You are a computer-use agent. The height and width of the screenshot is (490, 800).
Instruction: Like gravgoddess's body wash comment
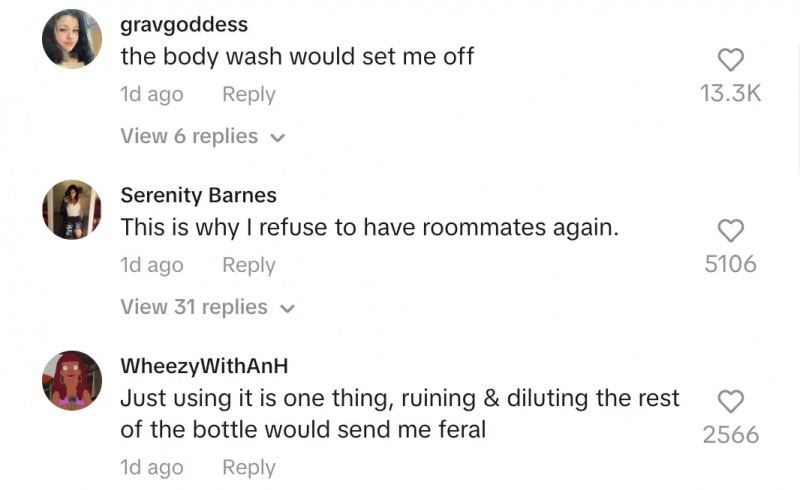tap(731, 60)
